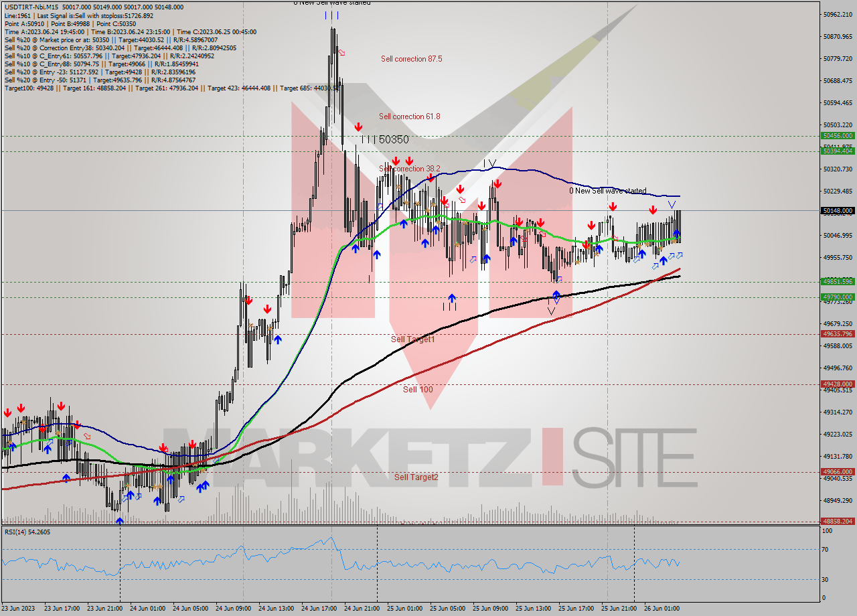Select the 'Sell %20 @ Entry -23' line

pyautogui.click(x=100, y=72)
